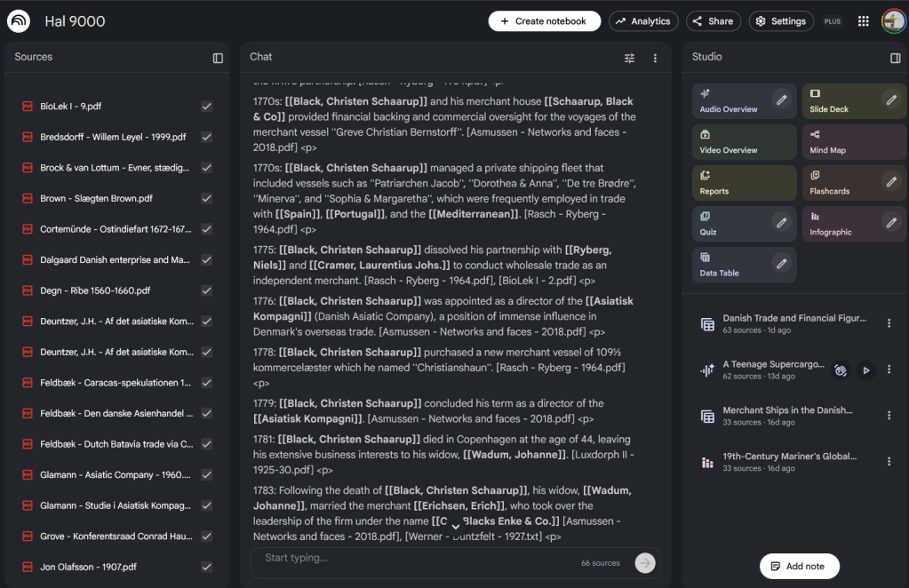909x588 pixels.
Task: Click the Flashcards edit pencil
Action: point(891,182)
